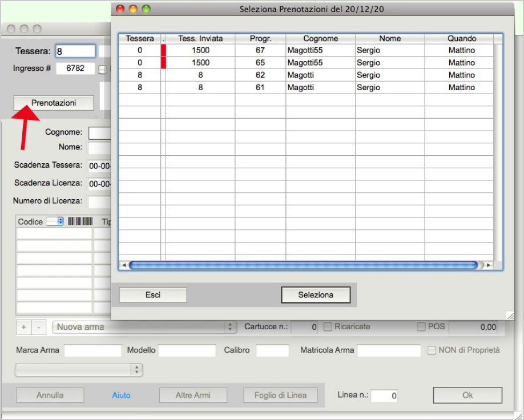Screen dimensions: 524x420
Task: Click the minus button to remove weapon
Action: 38,328
